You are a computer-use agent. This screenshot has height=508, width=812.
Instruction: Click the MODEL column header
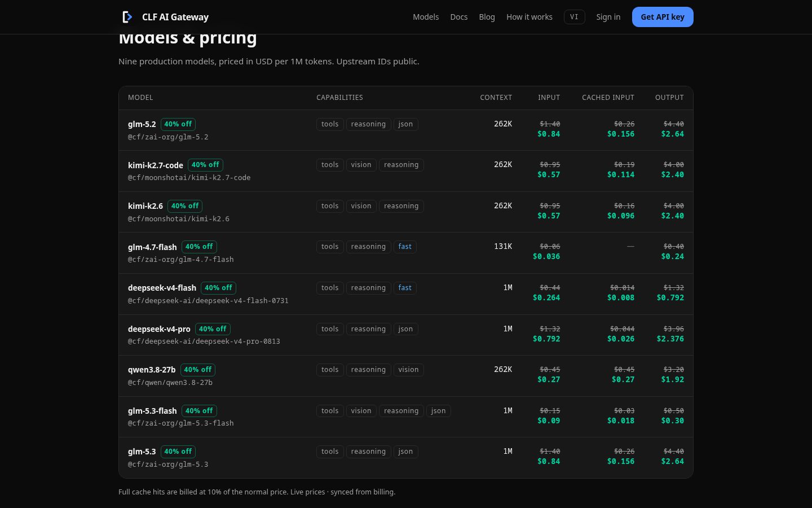pos(140,98)
